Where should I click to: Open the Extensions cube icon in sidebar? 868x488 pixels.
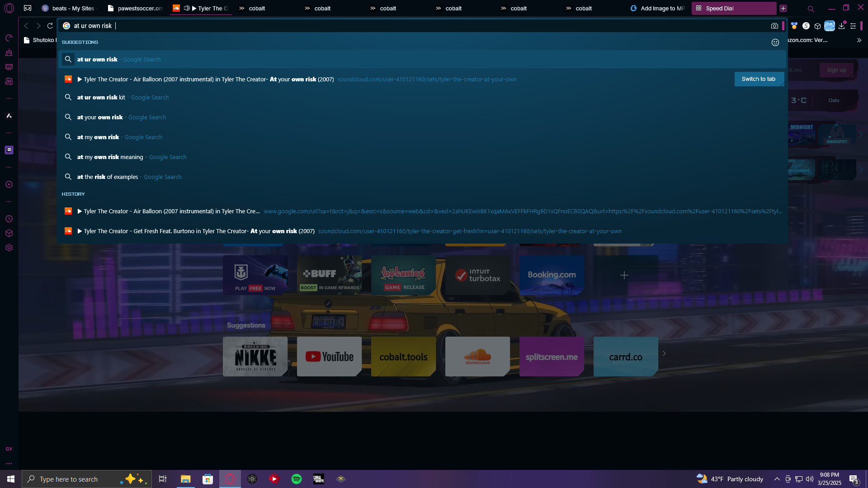[9, 233]
